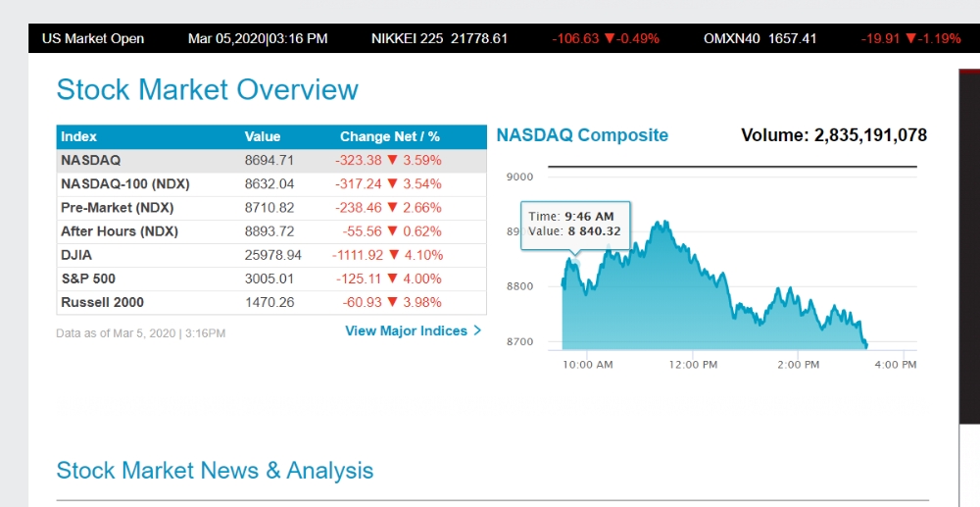Click the NIKKEI 225 red down triangle
This screenshot has width=980, height=507.
point(609,39)
